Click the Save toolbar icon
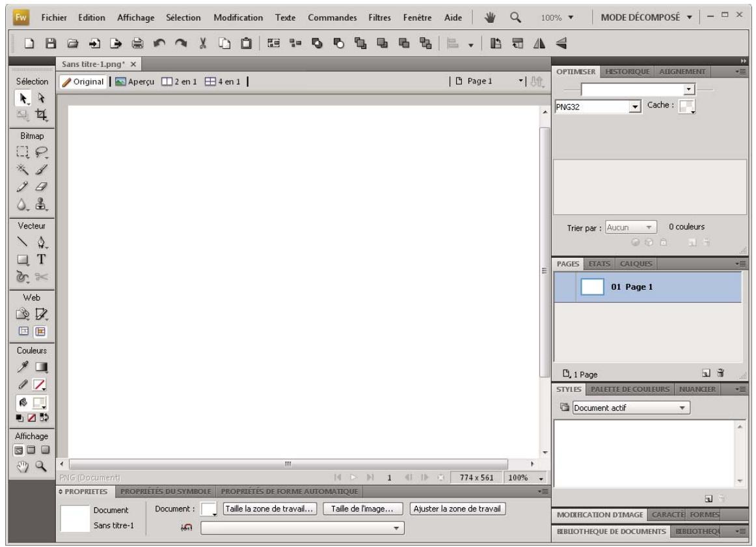This screenshot has width=756, height=547. 51,44
